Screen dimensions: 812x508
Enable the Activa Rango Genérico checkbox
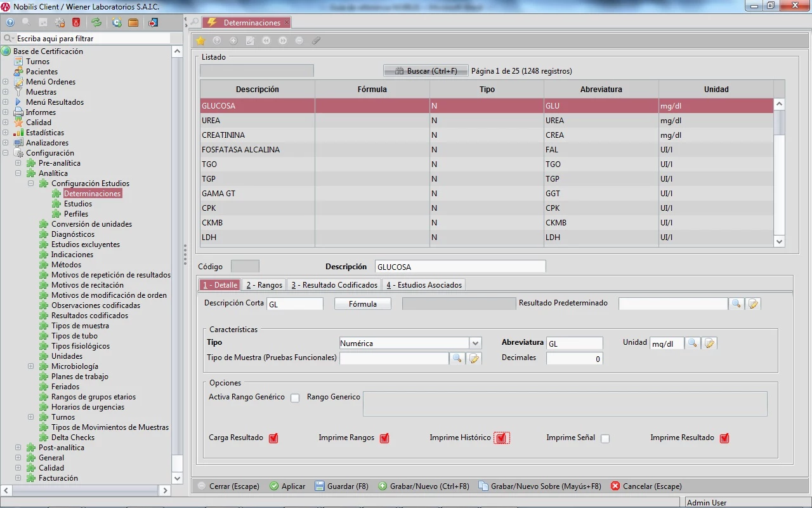(295, 398)
